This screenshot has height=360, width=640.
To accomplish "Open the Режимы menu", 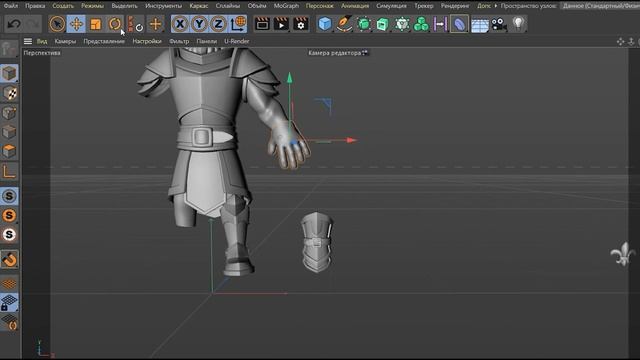I will tap(92, 6).
